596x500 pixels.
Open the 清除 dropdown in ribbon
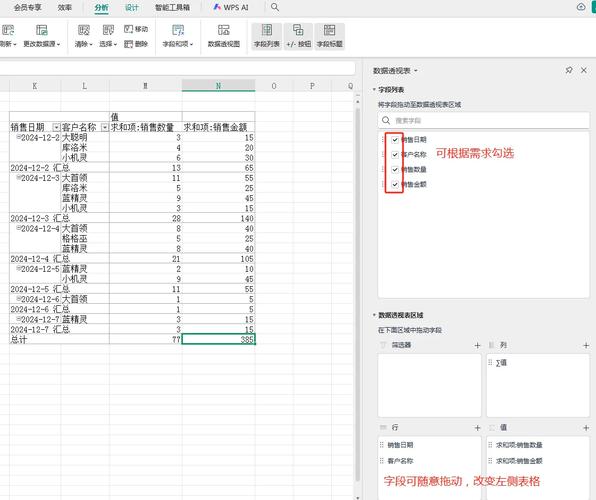[x=84, y=36]
